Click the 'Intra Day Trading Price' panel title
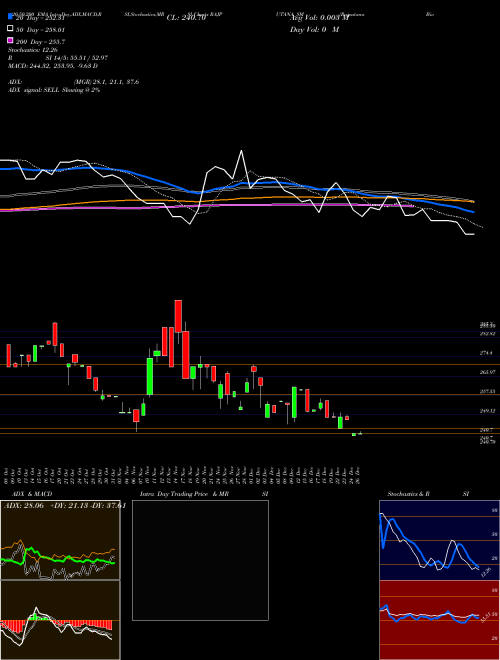Viewport: 500px width, 660px height. pos(174,494)
